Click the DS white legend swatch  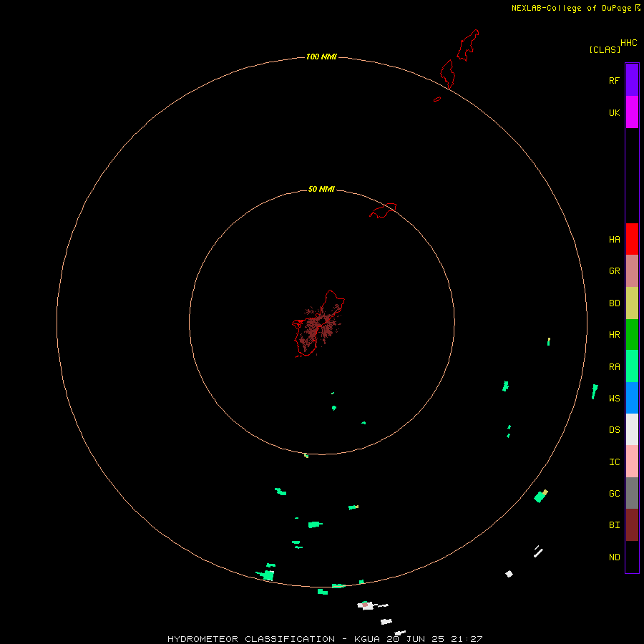[632, 429]
